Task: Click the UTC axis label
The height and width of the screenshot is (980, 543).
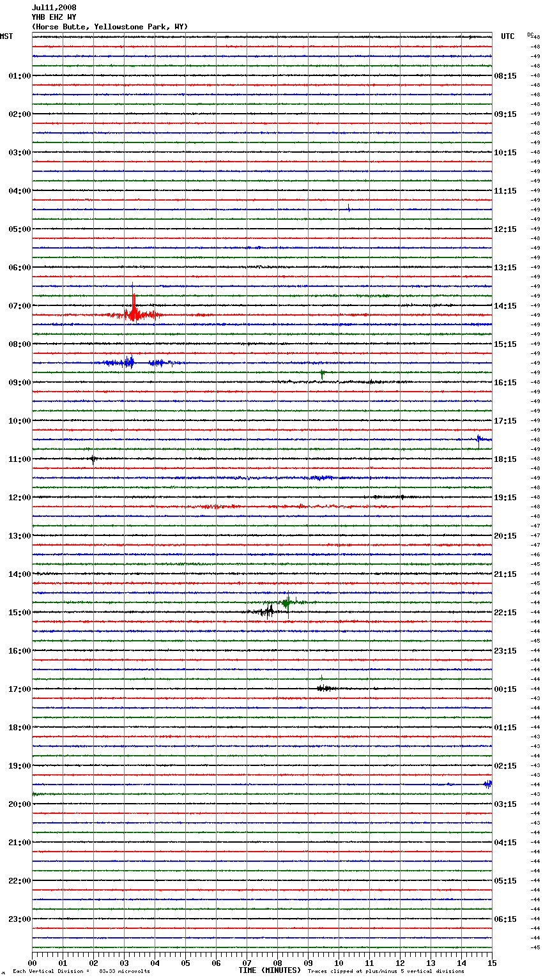Action: pos(508,36)
